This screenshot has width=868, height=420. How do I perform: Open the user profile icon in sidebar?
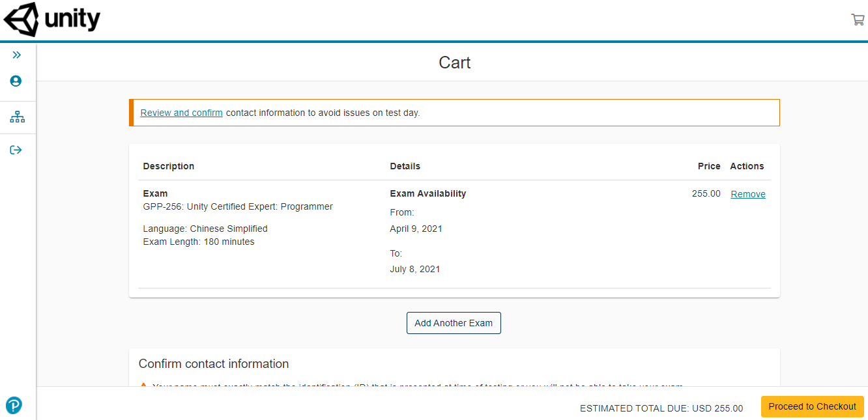click(x=16, y=81)
